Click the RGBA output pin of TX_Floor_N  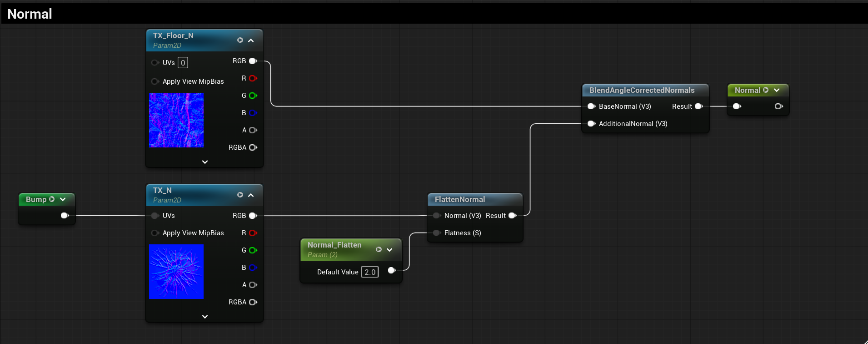[253, 147]
